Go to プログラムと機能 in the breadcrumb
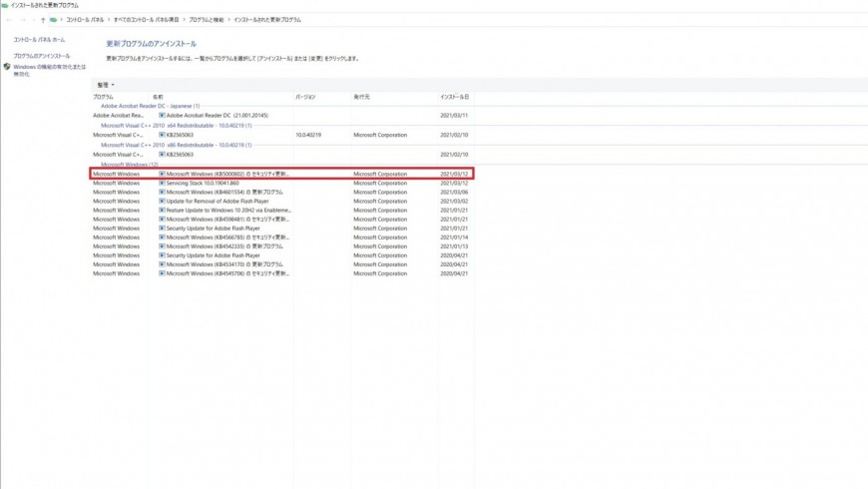The height and width of the screenshot is (489, 868). pos(206,20)
